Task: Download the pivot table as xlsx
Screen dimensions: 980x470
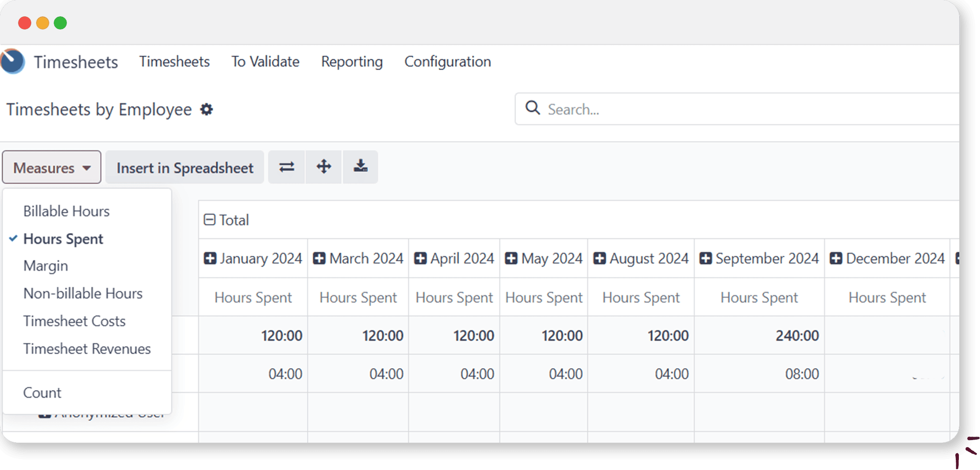Action: (x=360, y=167)
